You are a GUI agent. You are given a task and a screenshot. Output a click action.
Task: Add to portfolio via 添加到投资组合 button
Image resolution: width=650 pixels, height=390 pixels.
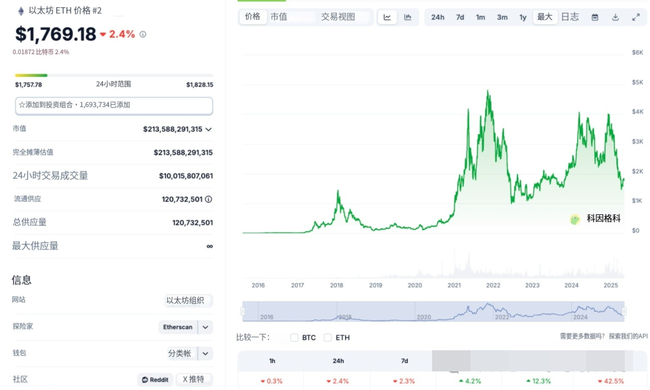pos(114,105)
